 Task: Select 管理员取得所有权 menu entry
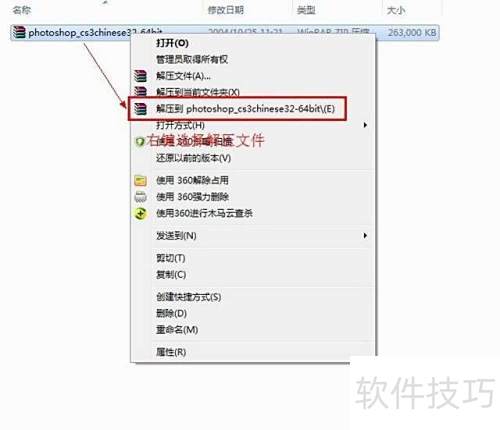point(192,60)
